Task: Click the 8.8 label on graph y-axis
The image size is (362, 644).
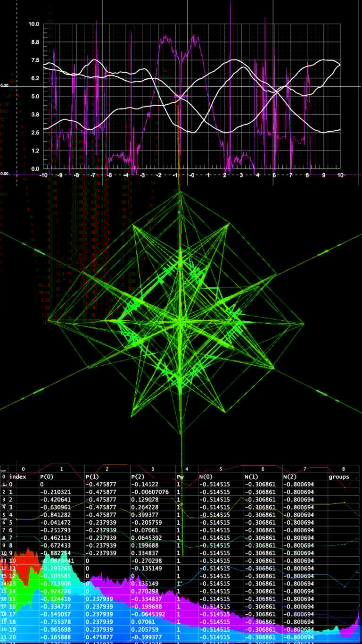Action: (35, 42)
